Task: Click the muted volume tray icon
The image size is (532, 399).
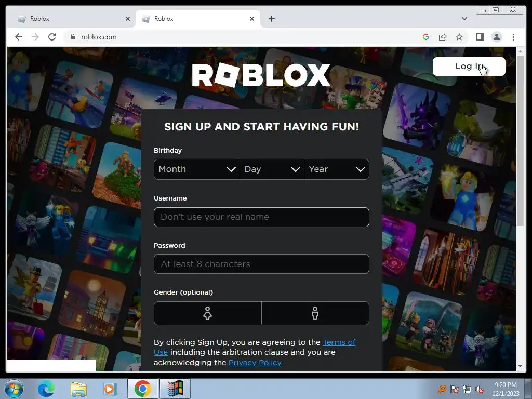Action: coord(480,389)
